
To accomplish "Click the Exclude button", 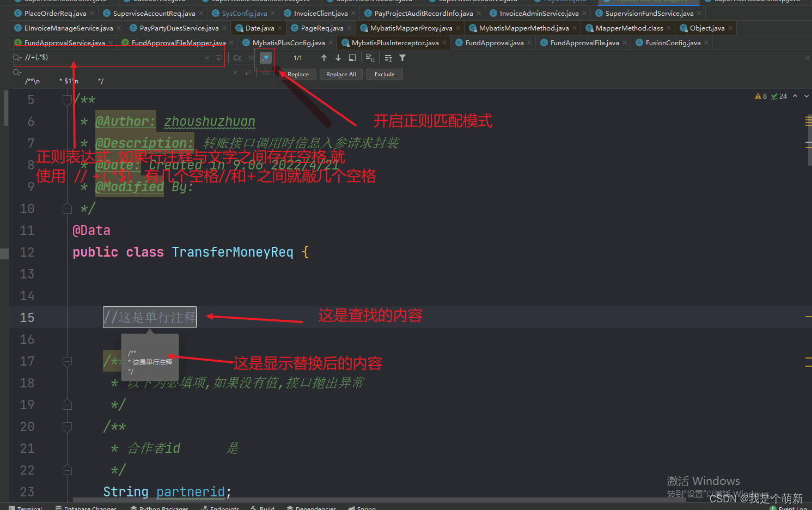I will click(384, 74).
